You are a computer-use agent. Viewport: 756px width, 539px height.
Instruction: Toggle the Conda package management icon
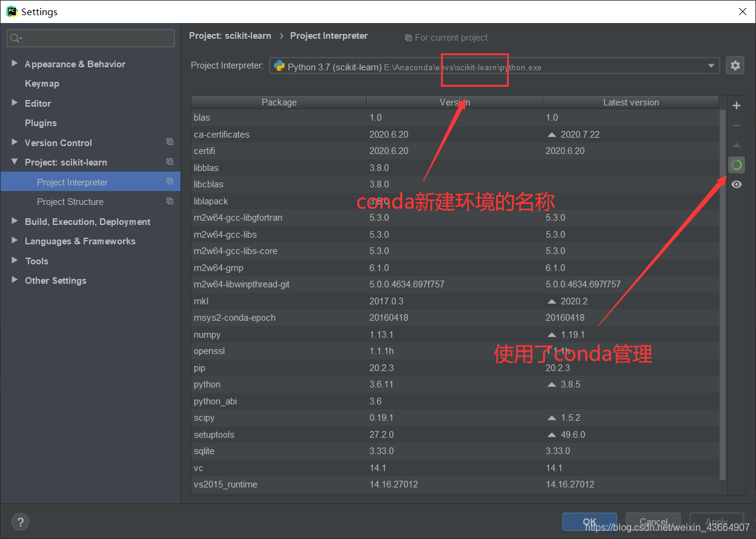737,165
